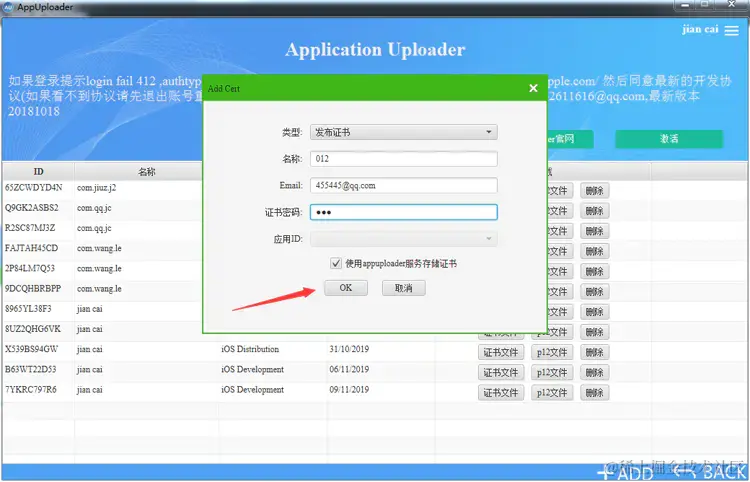Select the row ID B63WT22D53
This screenshot has width=750, height=482.
31,370
